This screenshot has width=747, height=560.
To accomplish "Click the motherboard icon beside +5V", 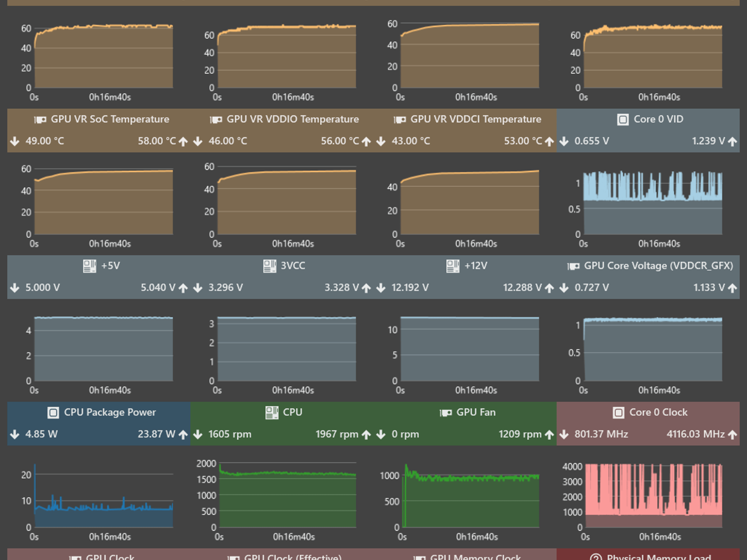I will [90, 266].
